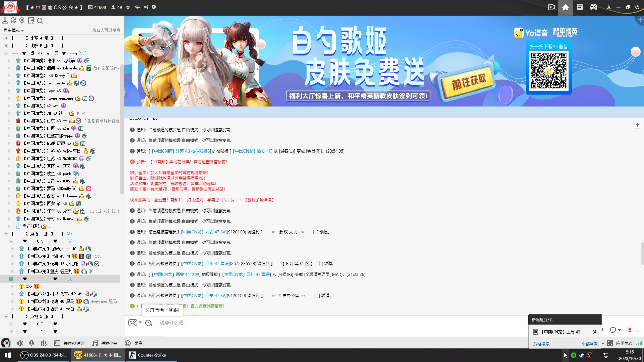Viewport: 644px width, 362px height.
Task: Click 全部查看 in the new message popup
Action: [x=590, y=344]
